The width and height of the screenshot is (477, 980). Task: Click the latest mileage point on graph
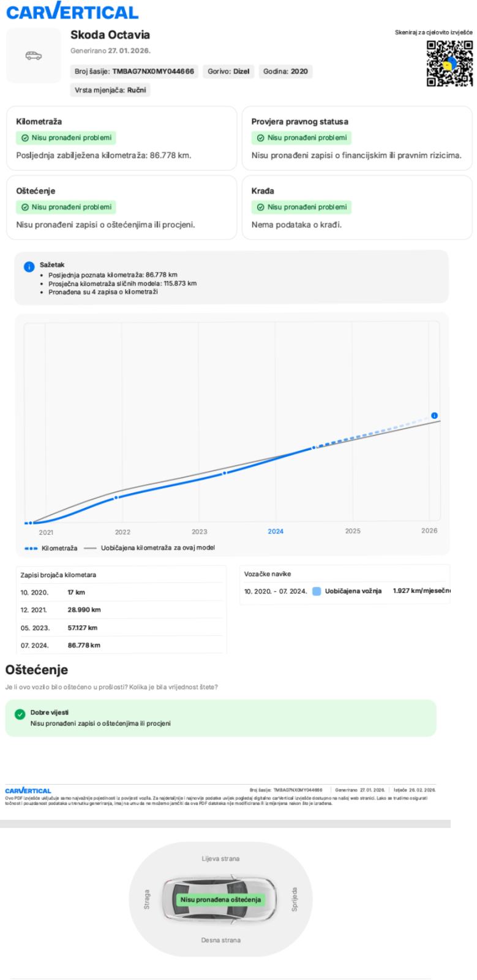434,415
